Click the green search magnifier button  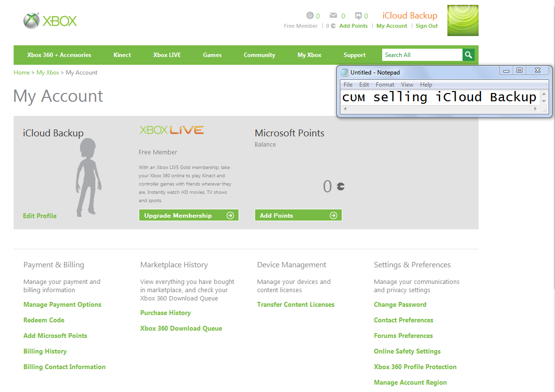click(x=468, y=55)
